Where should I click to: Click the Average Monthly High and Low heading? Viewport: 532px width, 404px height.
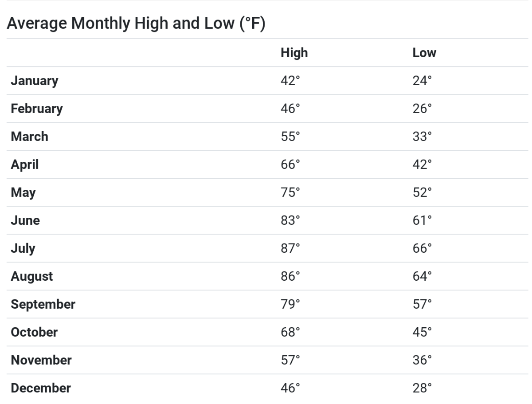pyautogui.click(x=136, y=24)
